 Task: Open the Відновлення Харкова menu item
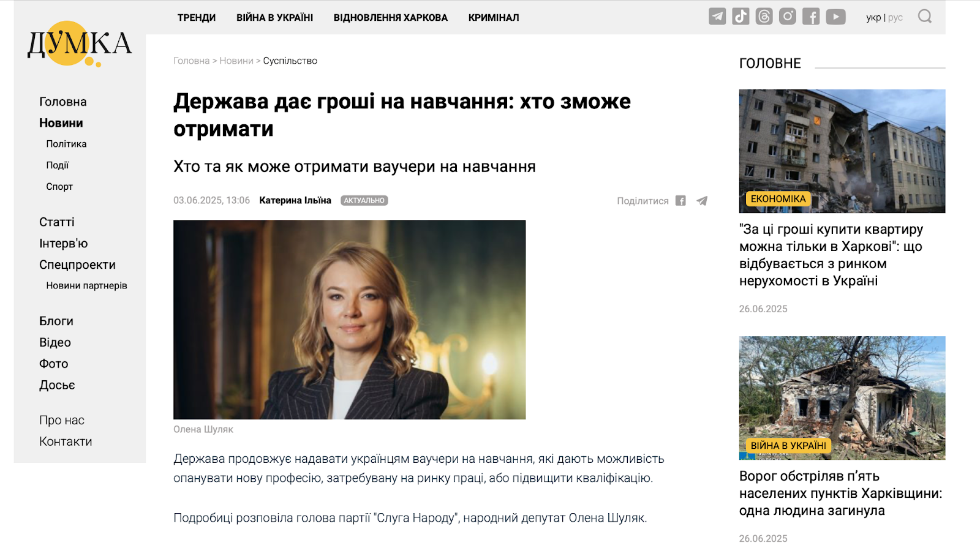[391, 18]
